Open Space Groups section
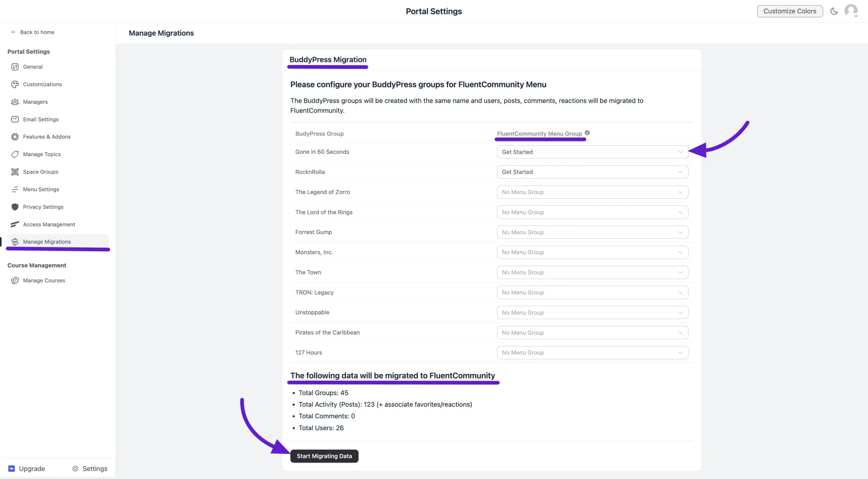Screen dimensions: 868x479 click(x=58, y=172)
